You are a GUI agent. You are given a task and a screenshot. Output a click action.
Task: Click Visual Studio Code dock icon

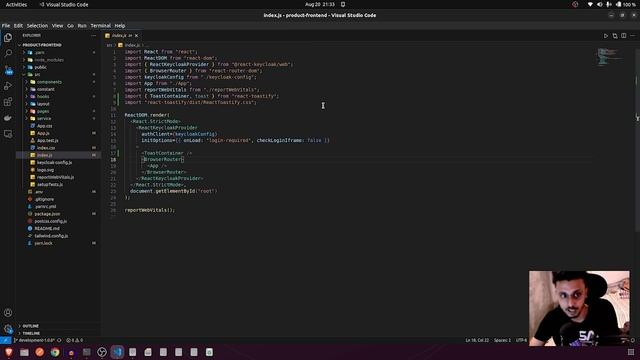point(118,352)
